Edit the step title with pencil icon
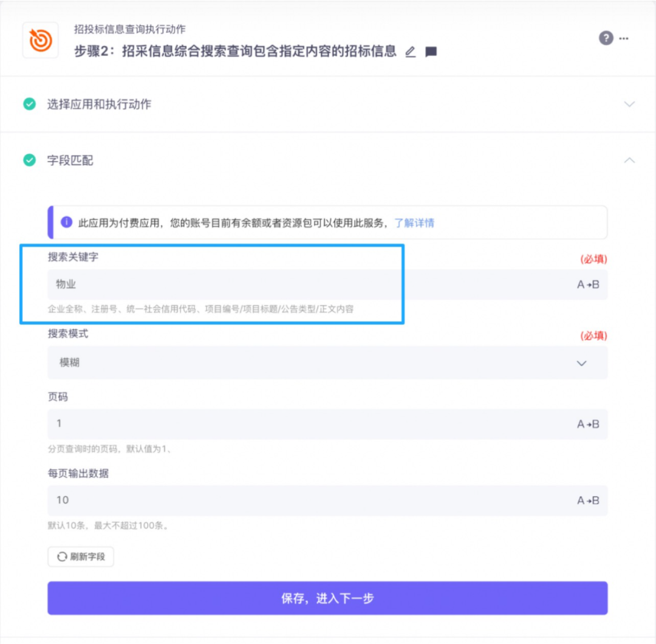656x644 pixels. 411,52
